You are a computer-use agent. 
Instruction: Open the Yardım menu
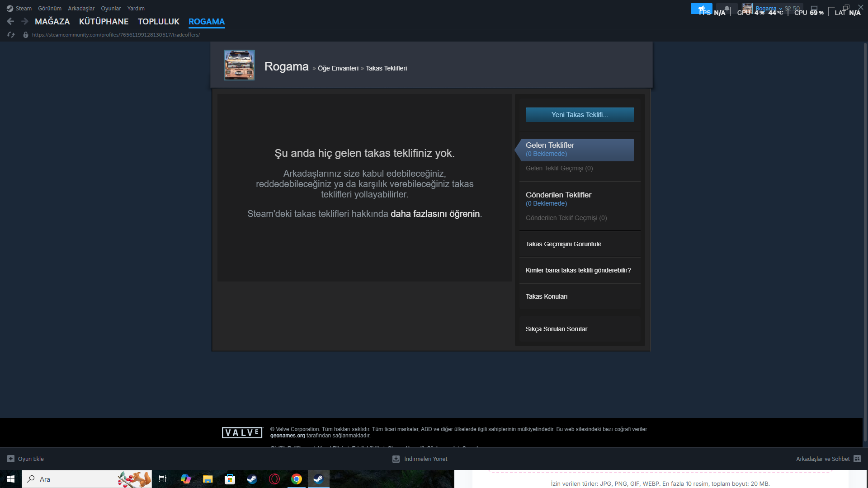click(136, 9)
